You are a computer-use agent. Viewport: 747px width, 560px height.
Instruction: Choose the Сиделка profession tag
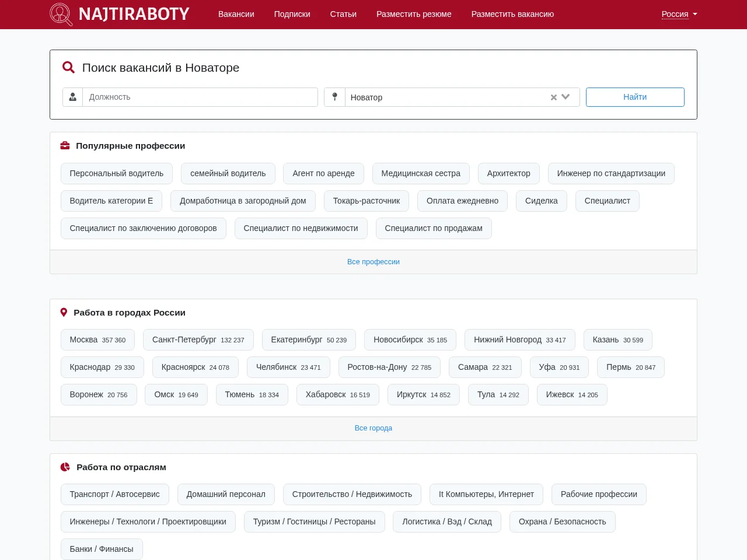[x=542, y=201]
